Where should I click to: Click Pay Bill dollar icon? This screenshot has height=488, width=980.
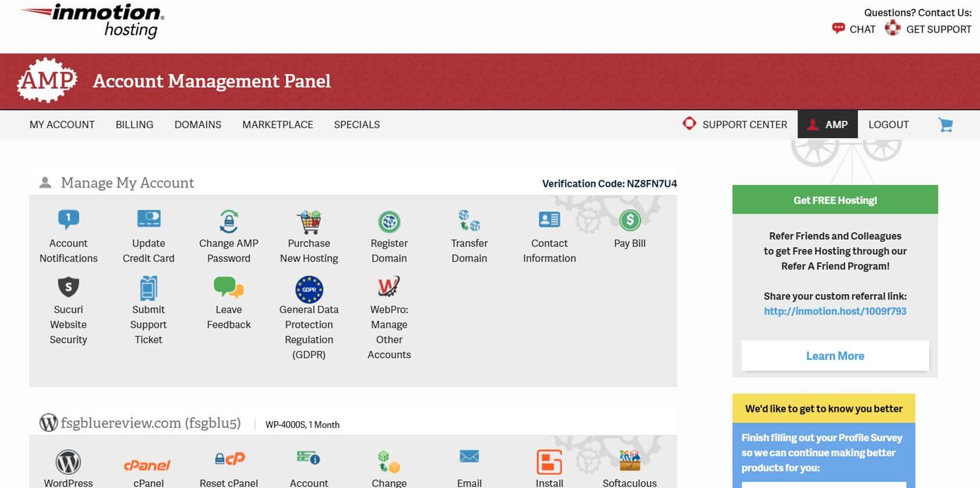pyautogui.click(x=630, y=220)
